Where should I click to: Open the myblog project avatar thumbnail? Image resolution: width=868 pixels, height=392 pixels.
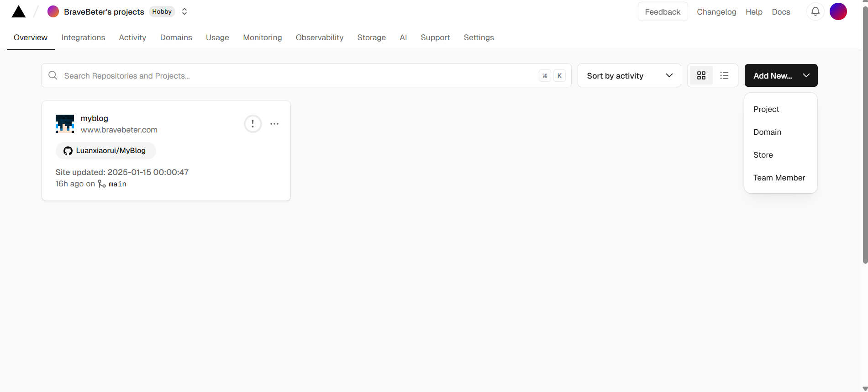[x=65, y=124]
